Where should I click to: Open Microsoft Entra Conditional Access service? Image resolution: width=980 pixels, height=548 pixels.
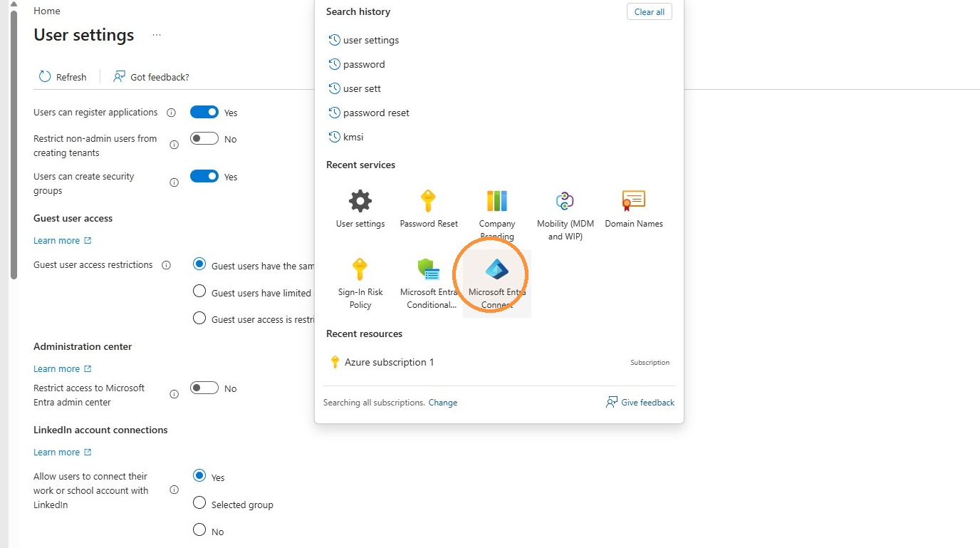[429, 283]
